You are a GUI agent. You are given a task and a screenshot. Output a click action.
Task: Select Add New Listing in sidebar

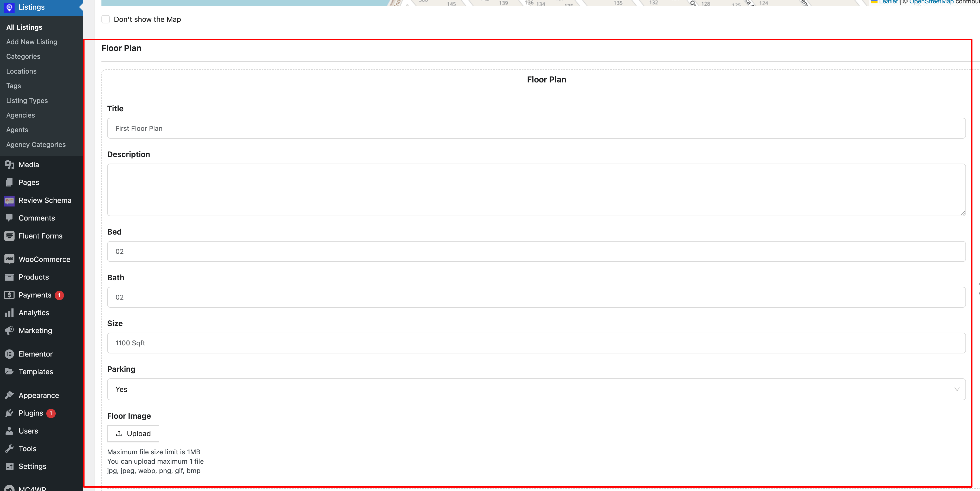pos(32,42)
